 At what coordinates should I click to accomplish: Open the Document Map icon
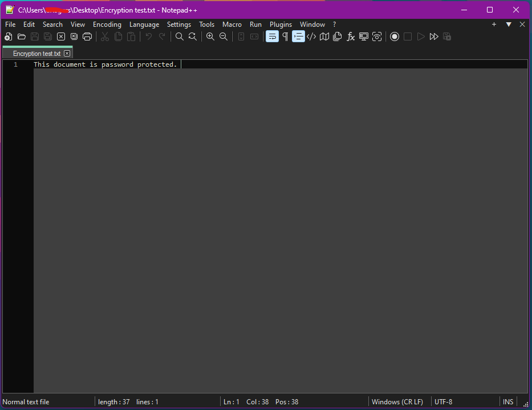pos(324,36)
